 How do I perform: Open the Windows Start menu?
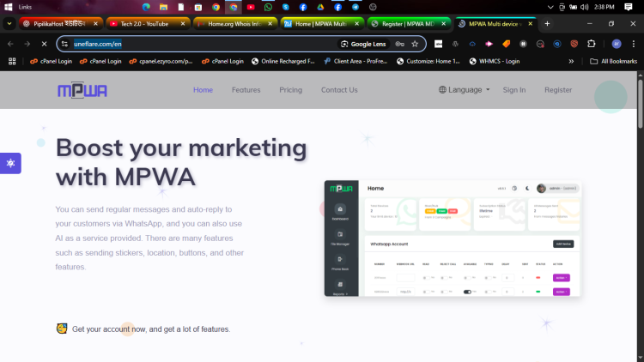(9, 7)
